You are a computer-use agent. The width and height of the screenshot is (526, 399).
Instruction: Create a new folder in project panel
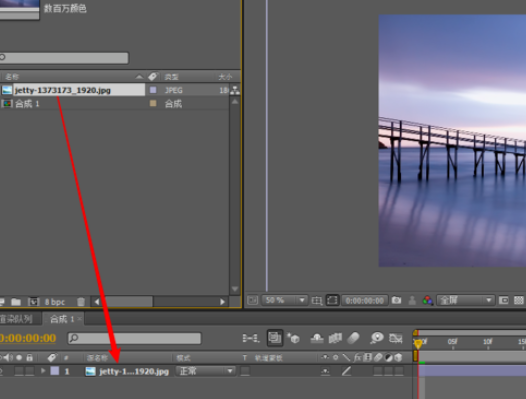pos(16,302)
